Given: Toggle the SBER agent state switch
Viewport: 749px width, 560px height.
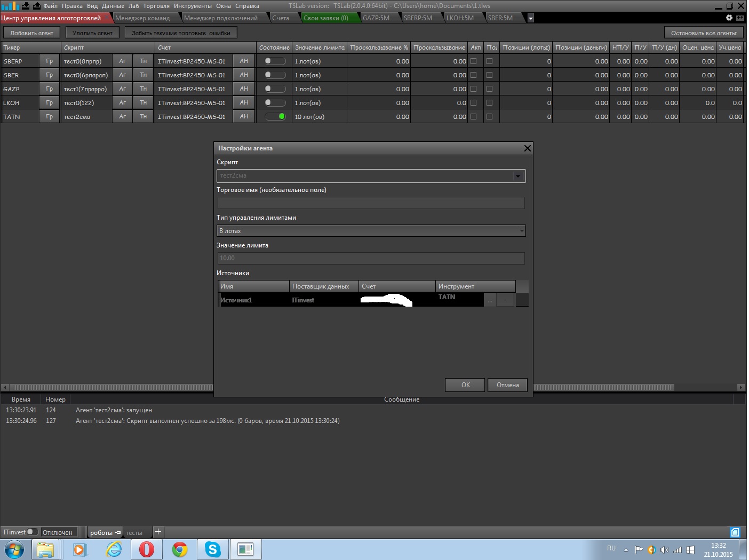Looking at the screenshot, I should point(275,75).
